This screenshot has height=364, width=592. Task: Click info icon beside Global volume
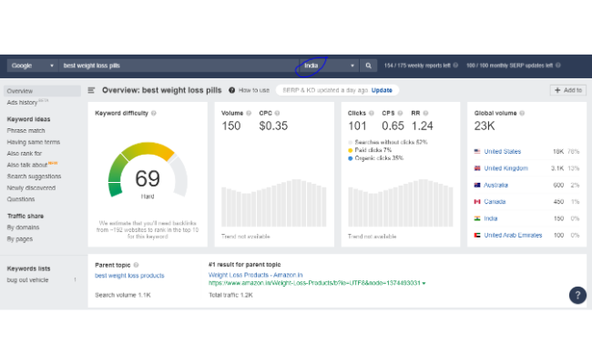(x=522, y=113)
